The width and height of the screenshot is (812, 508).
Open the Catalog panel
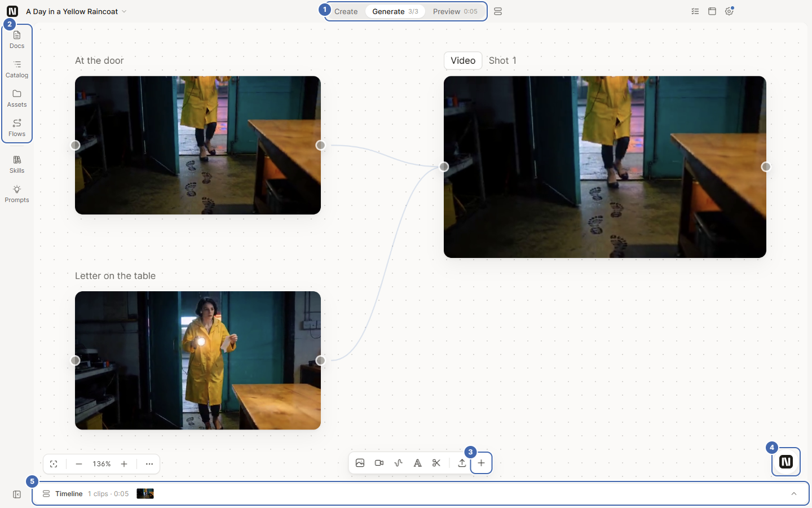(x=17, y=69)
